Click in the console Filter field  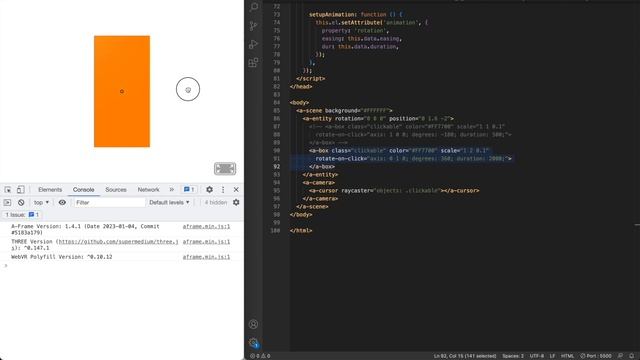pos(109,202)
